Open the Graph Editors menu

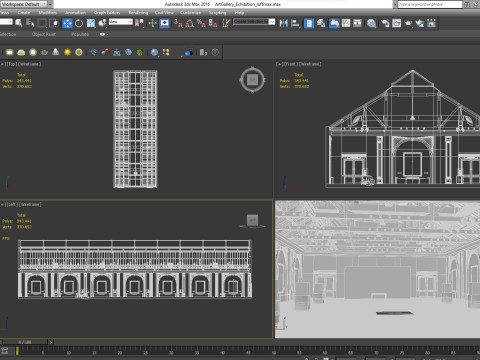click(x=107, y=12)
